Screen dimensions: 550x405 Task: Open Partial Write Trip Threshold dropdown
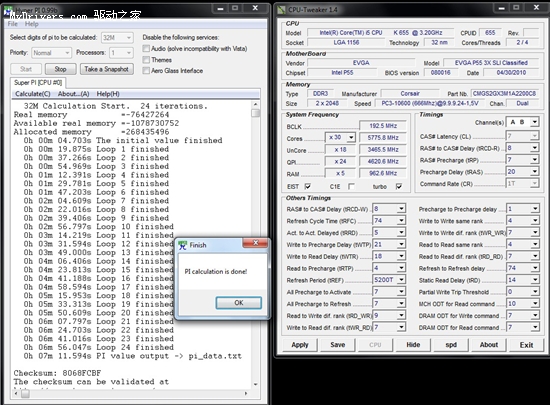point(534,292)
